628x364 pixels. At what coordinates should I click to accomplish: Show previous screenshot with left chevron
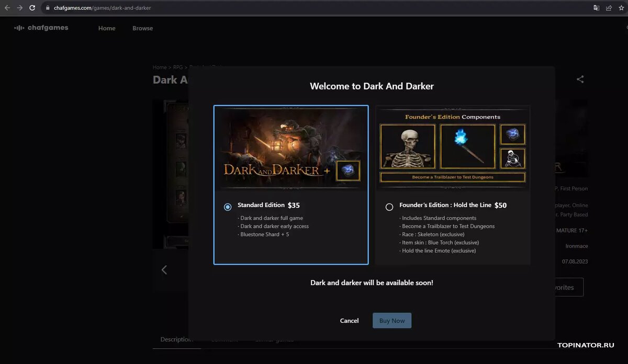[x=164, y=270]
